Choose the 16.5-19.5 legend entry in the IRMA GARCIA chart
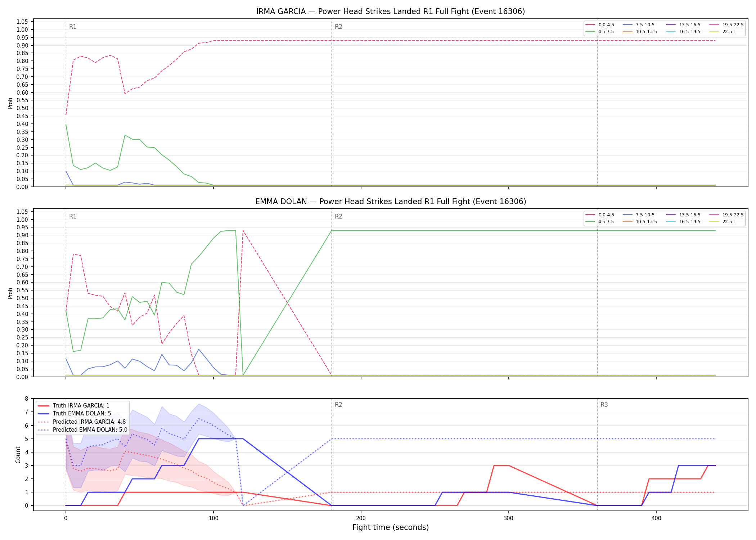This screenshot has height=540, width=756. [x=684, y=32]
